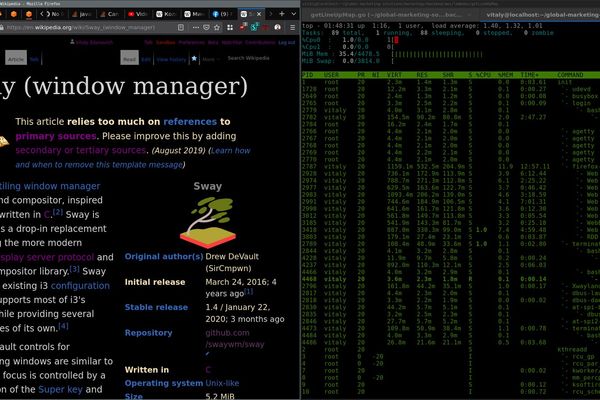Click the Repository infobox link
This screenshot has width=600, height=400.
pos(148,333)
